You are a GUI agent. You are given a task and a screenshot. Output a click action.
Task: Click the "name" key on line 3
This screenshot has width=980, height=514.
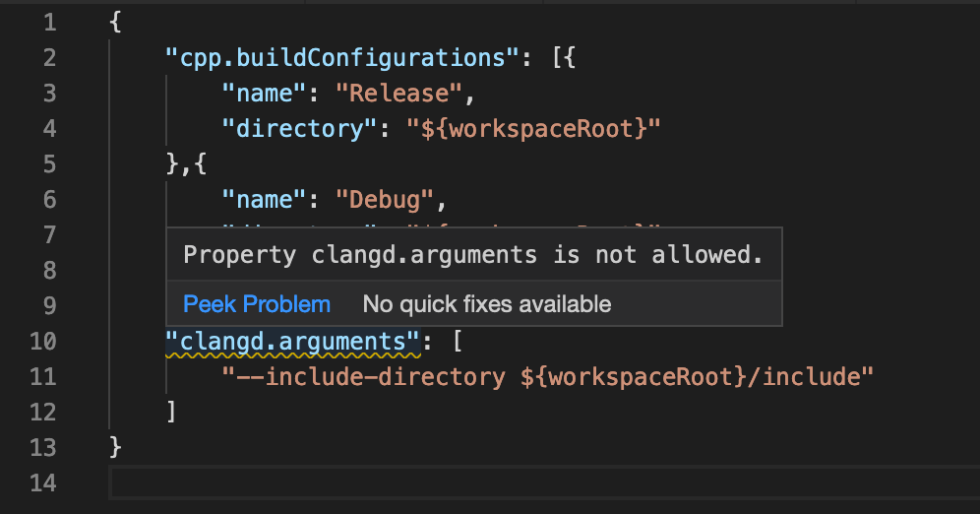265,94
